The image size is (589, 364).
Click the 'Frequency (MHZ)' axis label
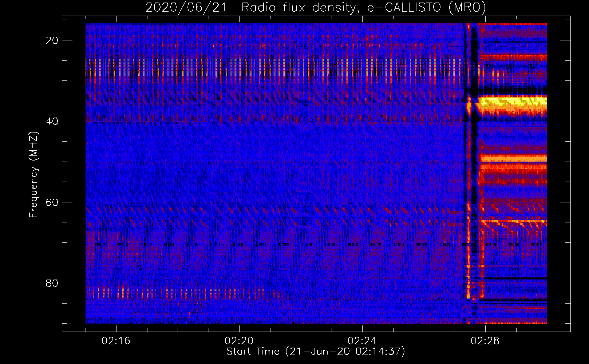[x=33, y=175]
